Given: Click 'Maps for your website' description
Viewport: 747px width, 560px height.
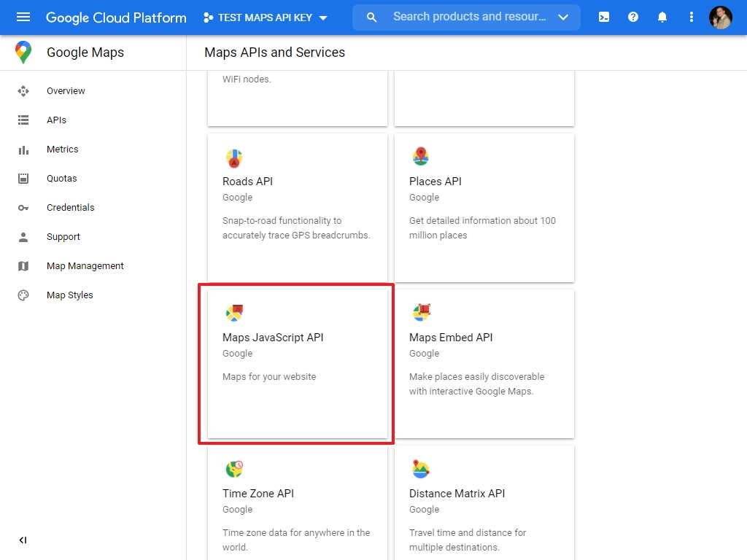Looking at the screenshot, I should [269, 377].
